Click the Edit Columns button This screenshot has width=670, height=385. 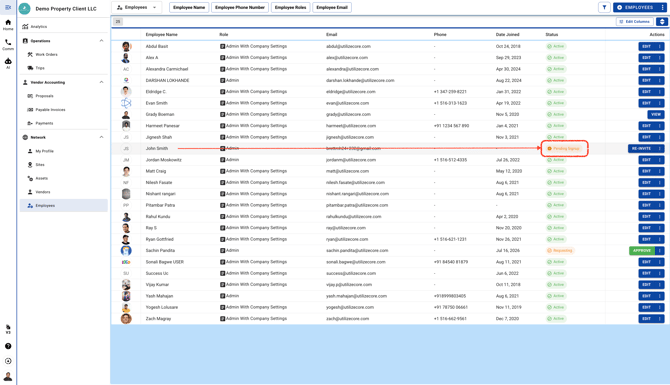tap(635, 21)
